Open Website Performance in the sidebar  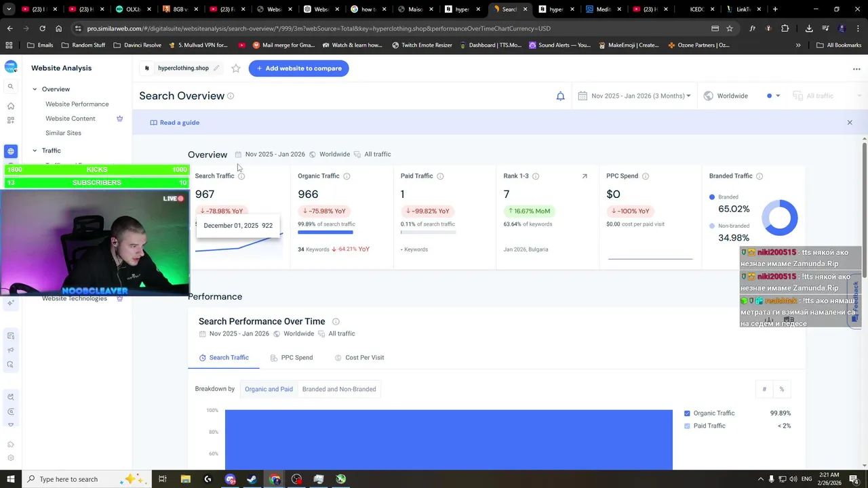pyautogui.click(x=77, y=104)
